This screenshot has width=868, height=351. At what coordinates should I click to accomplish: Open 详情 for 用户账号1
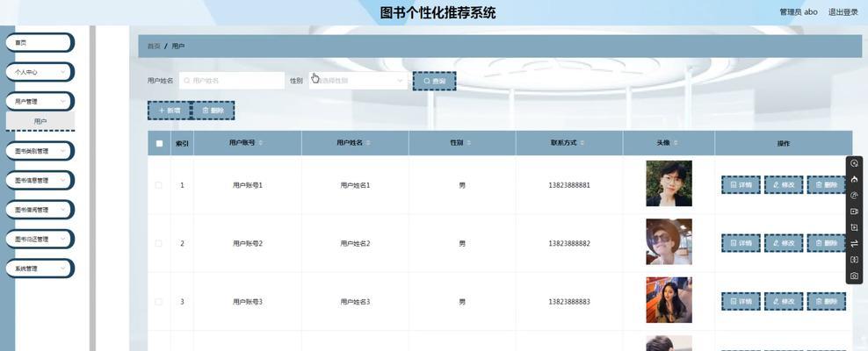[741, 185]
